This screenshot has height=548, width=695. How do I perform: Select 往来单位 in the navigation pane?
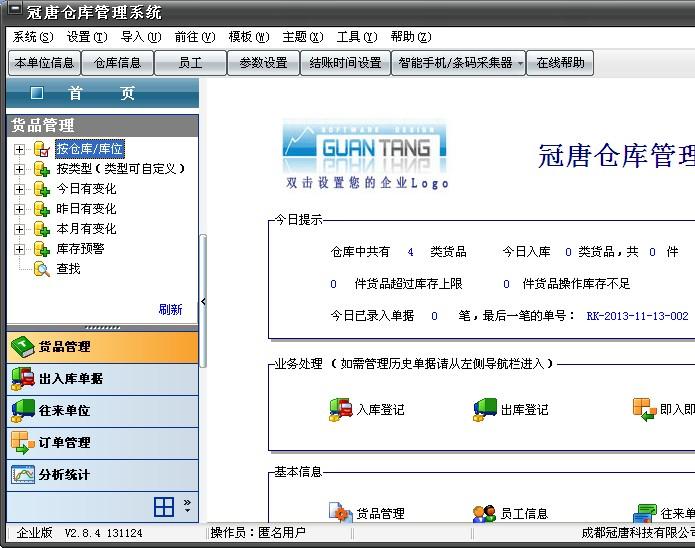tap(103, 411)
